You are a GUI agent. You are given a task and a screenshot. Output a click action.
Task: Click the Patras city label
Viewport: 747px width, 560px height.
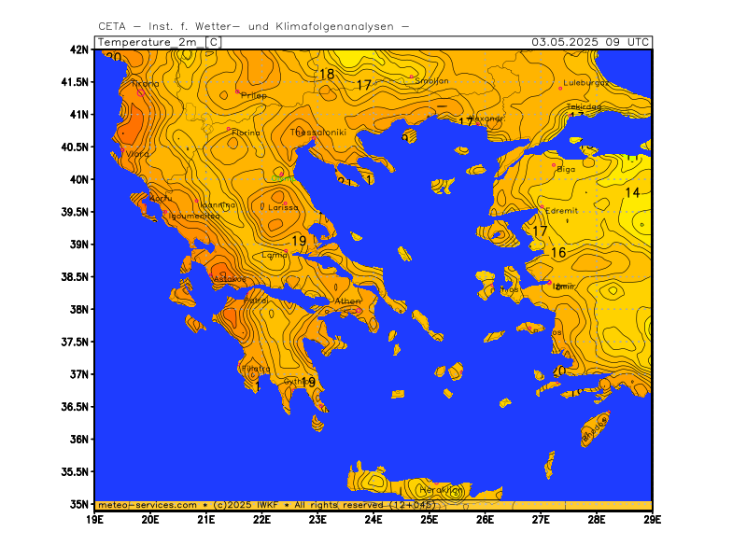[x=256, y=301]
